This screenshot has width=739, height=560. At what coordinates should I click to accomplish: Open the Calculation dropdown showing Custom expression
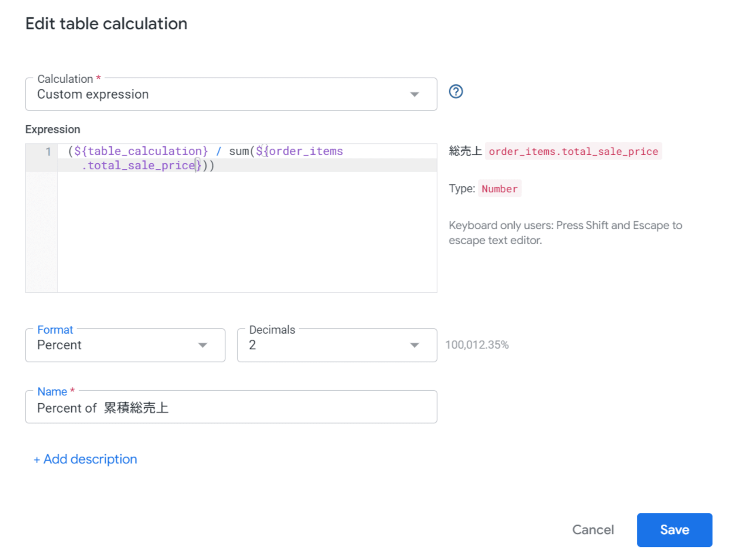231,94
